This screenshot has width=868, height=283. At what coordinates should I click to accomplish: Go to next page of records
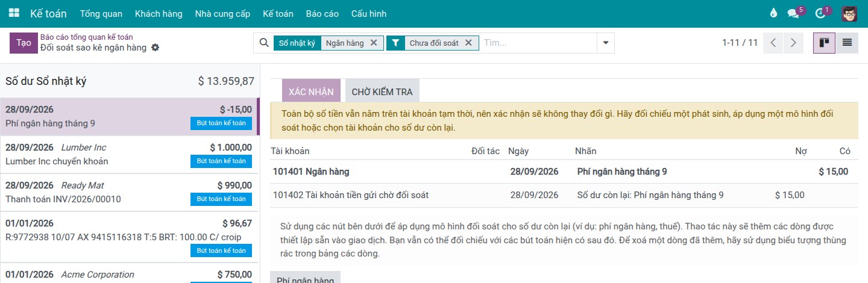(x=793, y=43)
